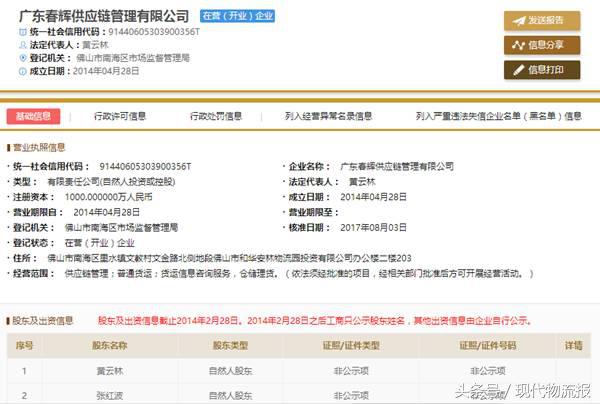The height and width of the screenshot is (404, 600).
Task: Click the 营业期限自 date 2014年04月28日
Action: [x=106, y=212]
